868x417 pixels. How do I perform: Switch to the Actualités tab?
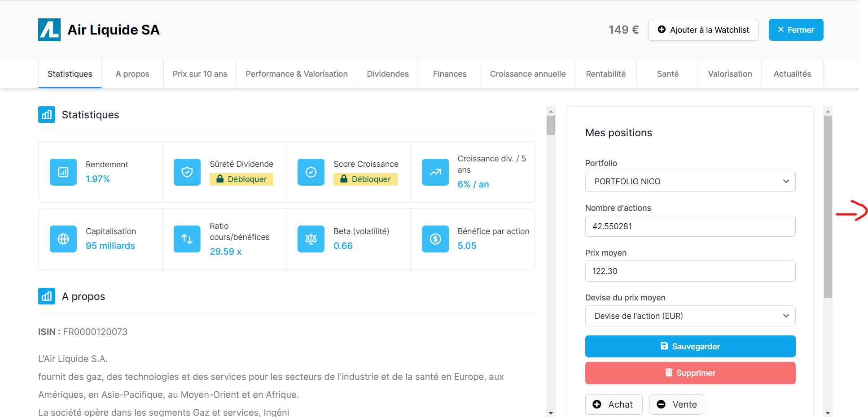pos(793,74)
